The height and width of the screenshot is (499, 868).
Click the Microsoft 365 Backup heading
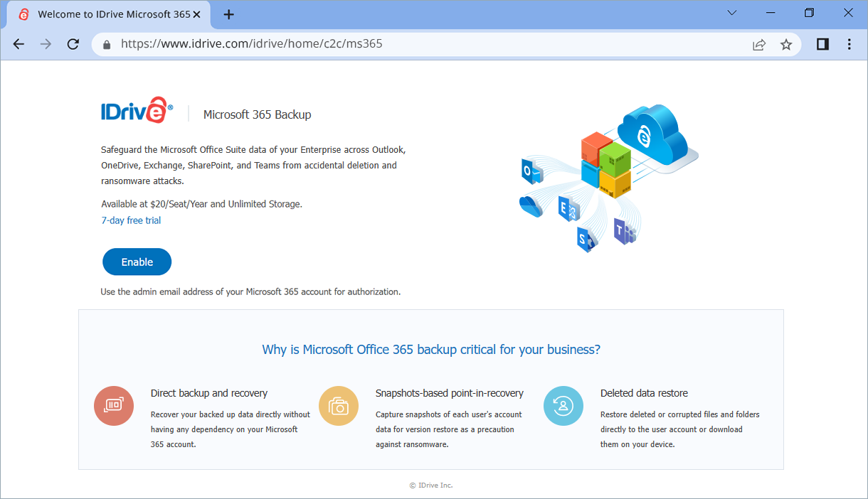coord(257,114)
